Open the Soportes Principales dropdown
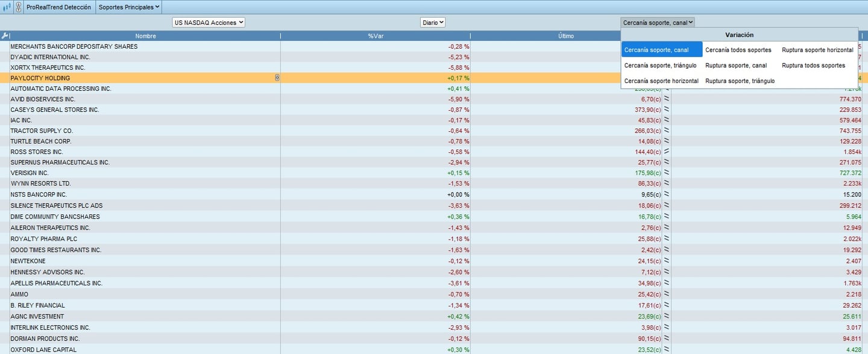The image size is (868, 354). (129, 7)
